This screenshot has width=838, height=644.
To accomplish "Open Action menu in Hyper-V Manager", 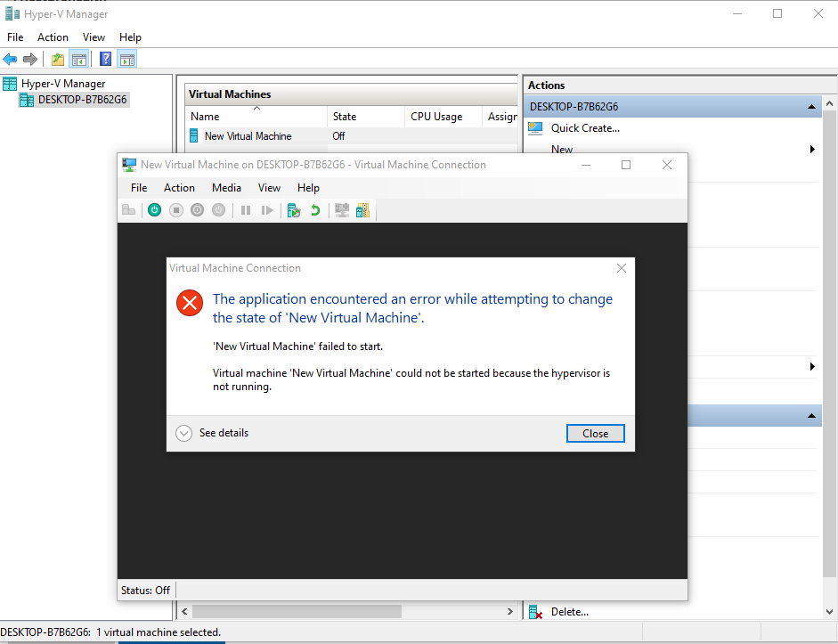I will (x=53, y=37).
